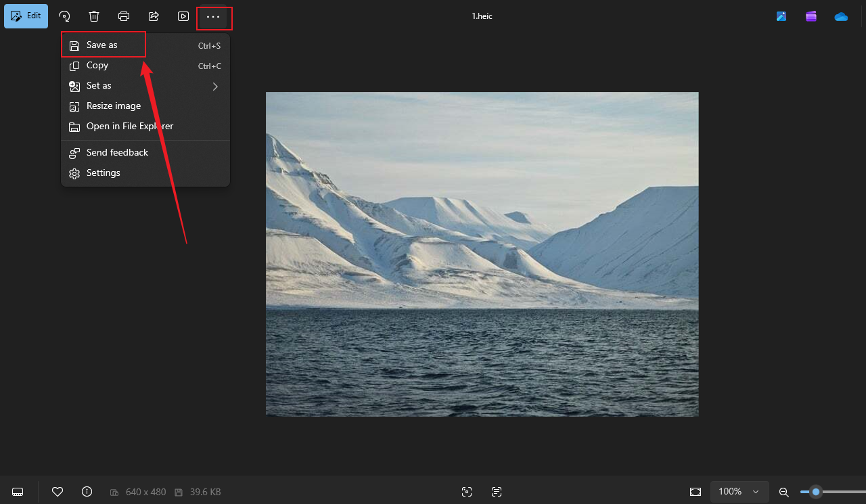The image size is (866, 504).
Task: Start a slideshow
Action: pyautogui.click(x=183, y=16)
